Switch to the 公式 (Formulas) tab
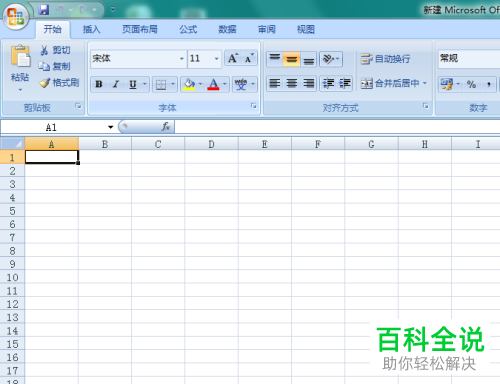 click(x=188, y=29)
